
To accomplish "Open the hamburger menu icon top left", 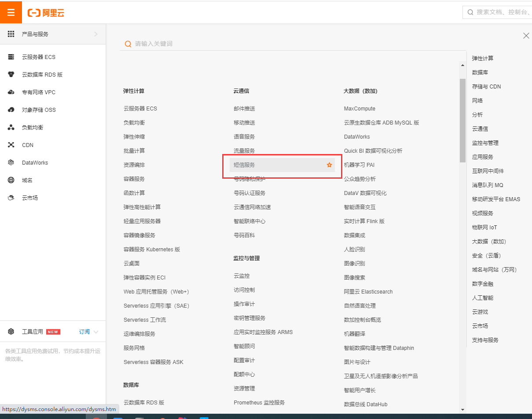I will [x=11, y=12].
